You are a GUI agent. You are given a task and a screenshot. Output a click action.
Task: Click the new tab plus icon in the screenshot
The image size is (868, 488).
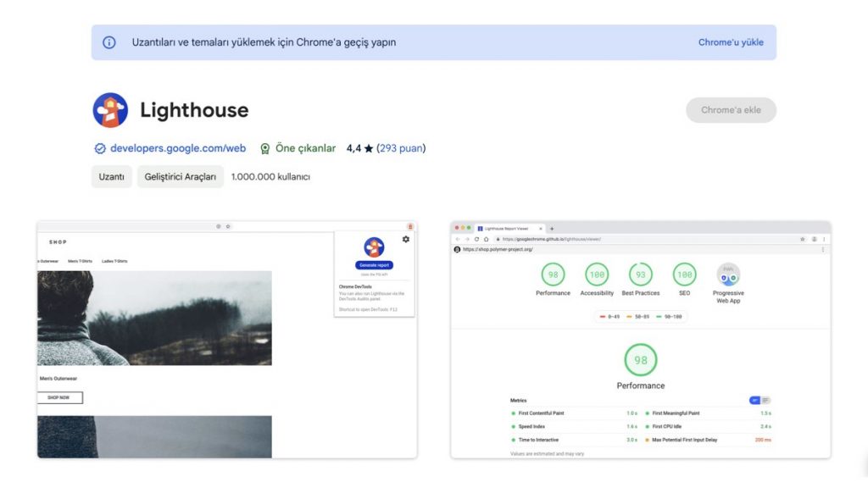coord(552,229)
